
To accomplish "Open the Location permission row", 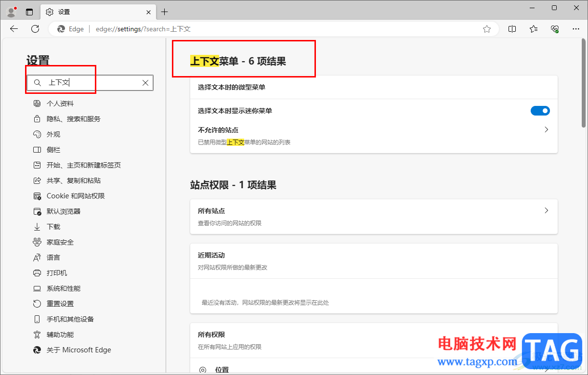I will (x=374, y=369).
